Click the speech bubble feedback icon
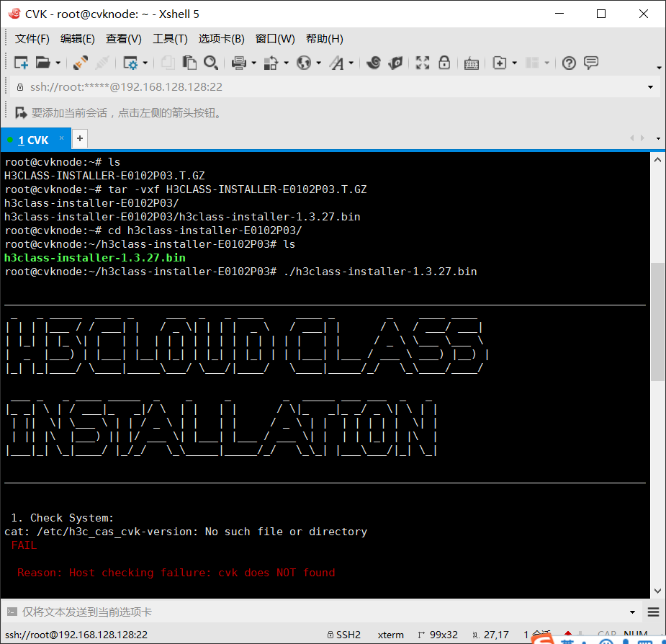 pos(591,63)
